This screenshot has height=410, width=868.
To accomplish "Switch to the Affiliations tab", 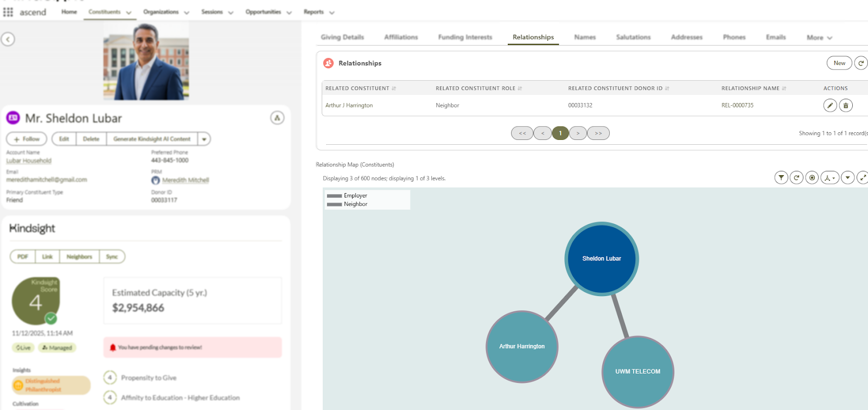I will [401, 37].
